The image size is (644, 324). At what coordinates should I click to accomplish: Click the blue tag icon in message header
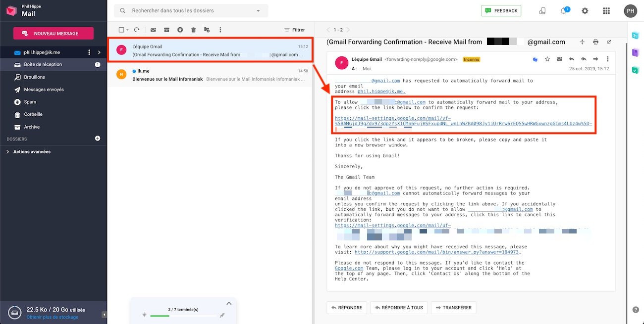click(x=535, y=59)
